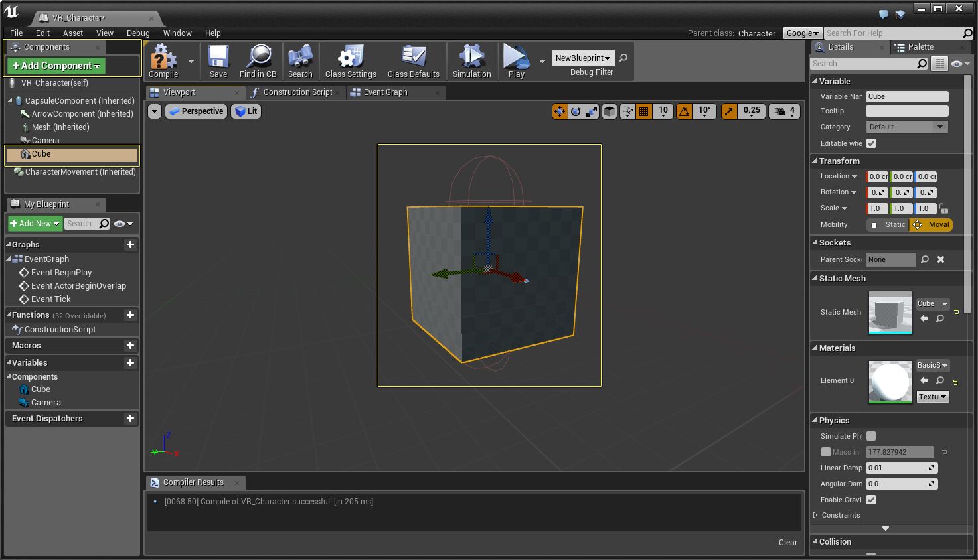The image size is (978, 560).
Task: Save the blueprint with Save icon
Action: click(x=218, y=61)
